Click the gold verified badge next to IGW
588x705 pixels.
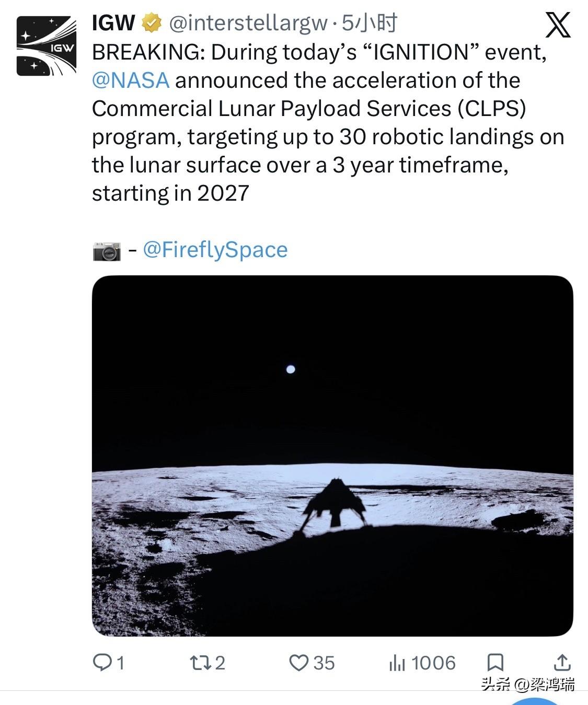(150, 23)
